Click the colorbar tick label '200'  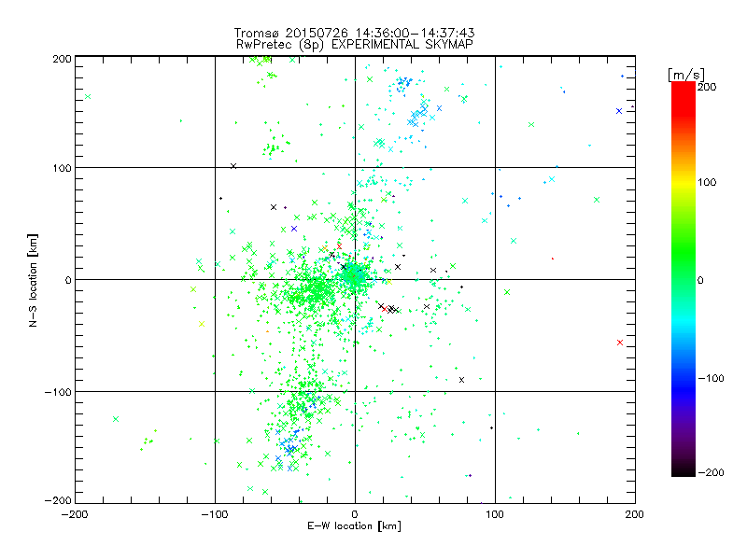707,87
